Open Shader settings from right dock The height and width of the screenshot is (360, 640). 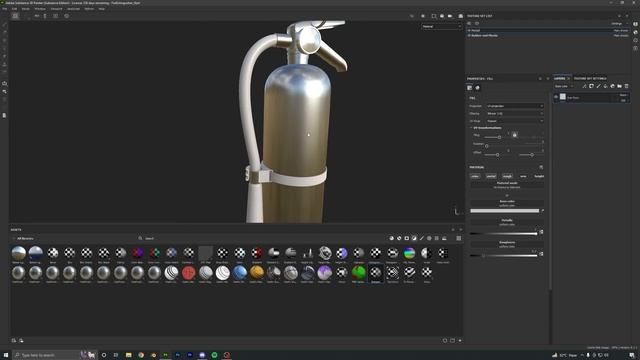[636, 32]
